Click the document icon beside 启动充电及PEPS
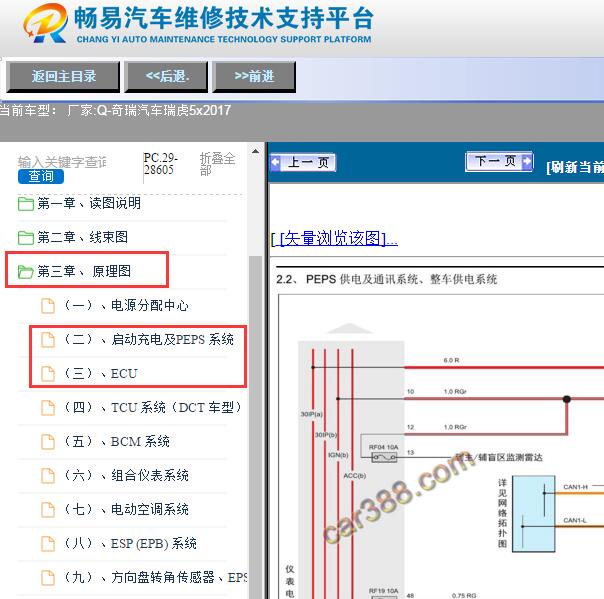 pyautogui.click(x=48, y=340)
